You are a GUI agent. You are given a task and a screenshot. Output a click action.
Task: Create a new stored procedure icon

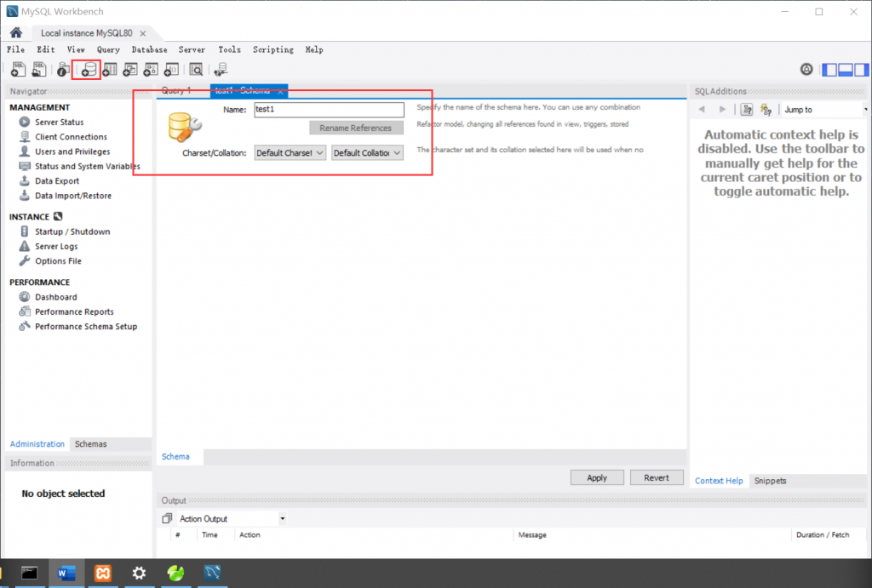click(x=151, y=70)
